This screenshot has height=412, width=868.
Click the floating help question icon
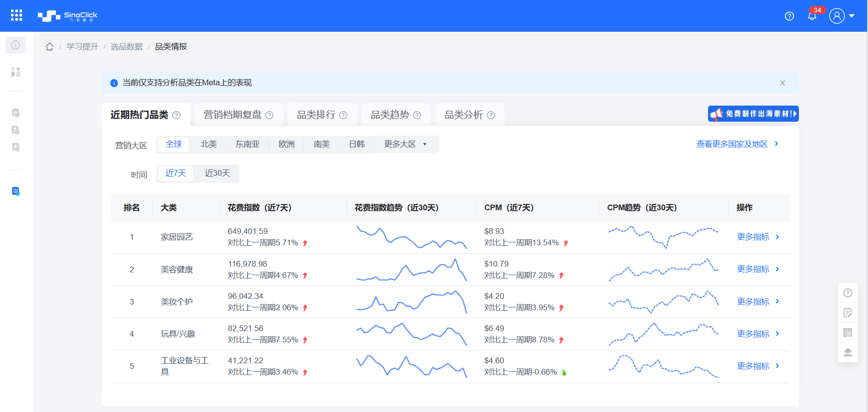848,293
